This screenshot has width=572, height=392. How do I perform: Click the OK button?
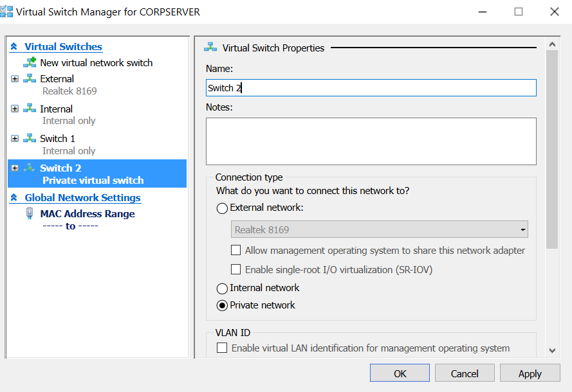(400, 373)
